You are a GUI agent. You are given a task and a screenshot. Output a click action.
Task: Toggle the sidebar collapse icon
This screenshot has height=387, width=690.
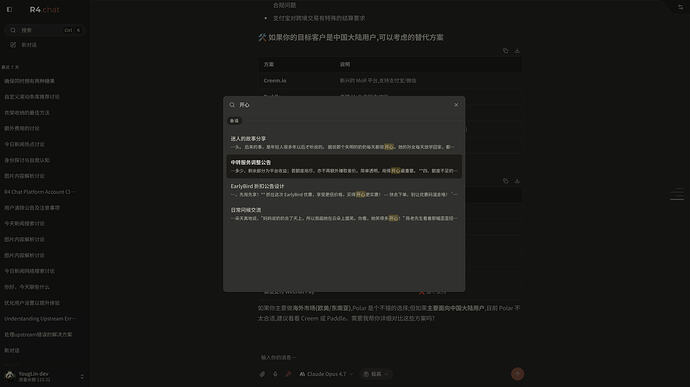[9, 9]
